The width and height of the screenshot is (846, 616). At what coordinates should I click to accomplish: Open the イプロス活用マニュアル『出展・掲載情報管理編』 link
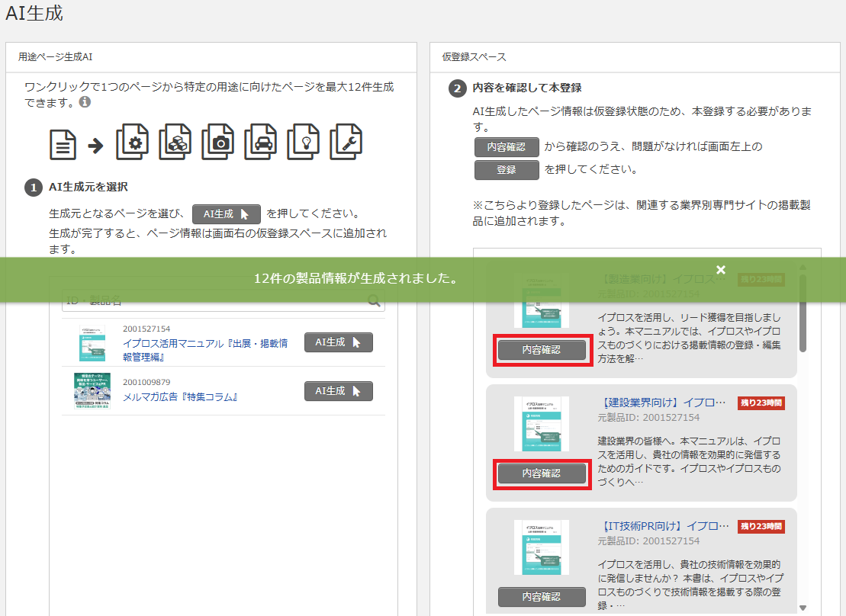pos(204,350)
